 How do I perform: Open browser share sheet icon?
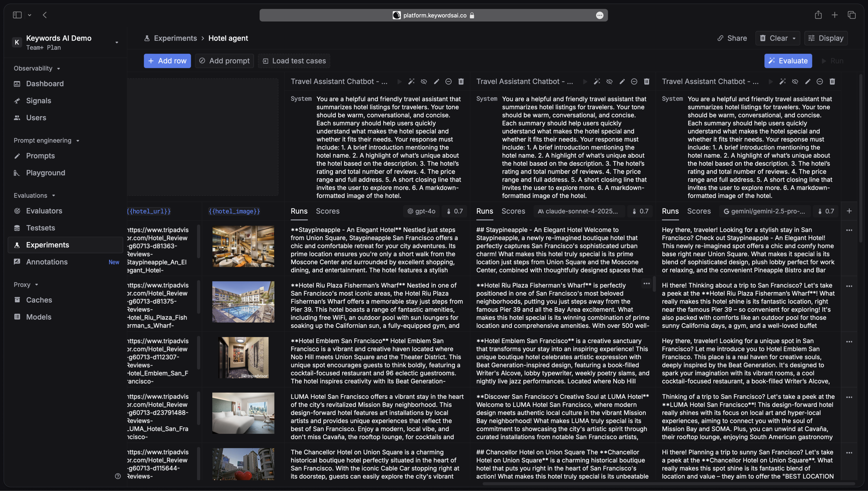(818, 15)
